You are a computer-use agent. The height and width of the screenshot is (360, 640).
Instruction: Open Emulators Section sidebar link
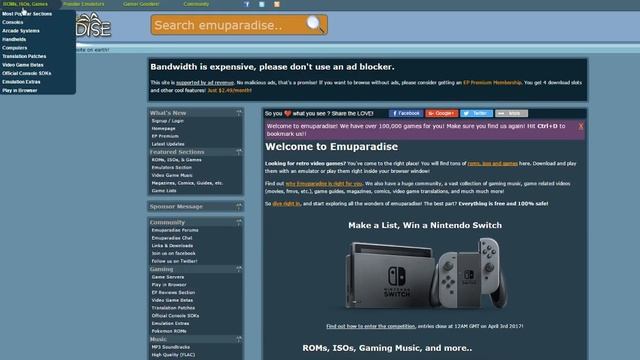[x=171, y=168]
